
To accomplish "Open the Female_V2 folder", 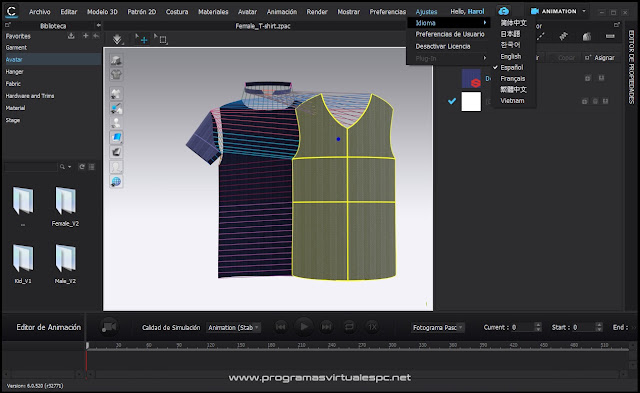I will [65, 206].
